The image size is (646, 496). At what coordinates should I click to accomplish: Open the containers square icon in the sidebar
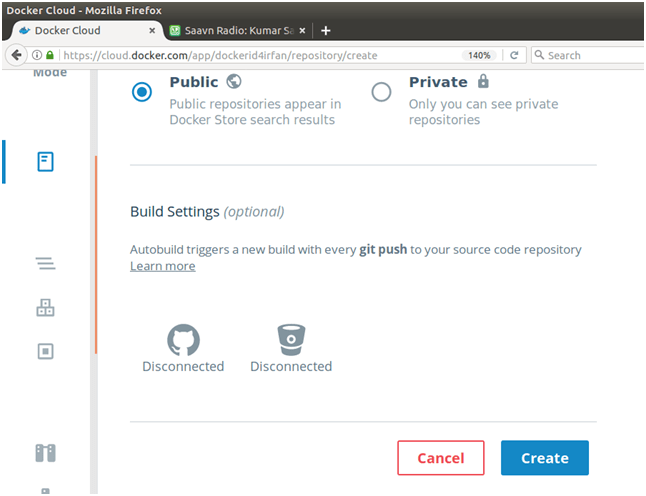point(45,351)
